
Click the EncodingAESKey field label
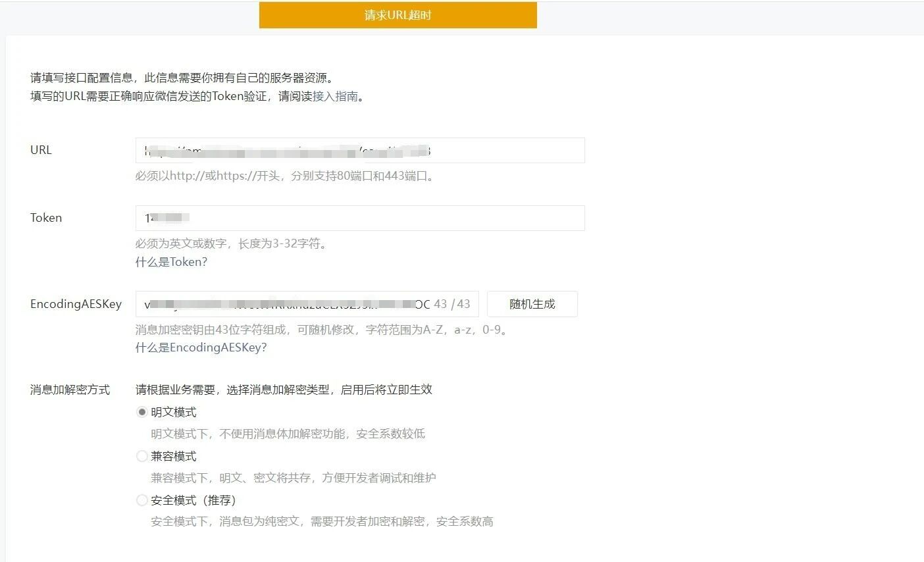(76, 304)
